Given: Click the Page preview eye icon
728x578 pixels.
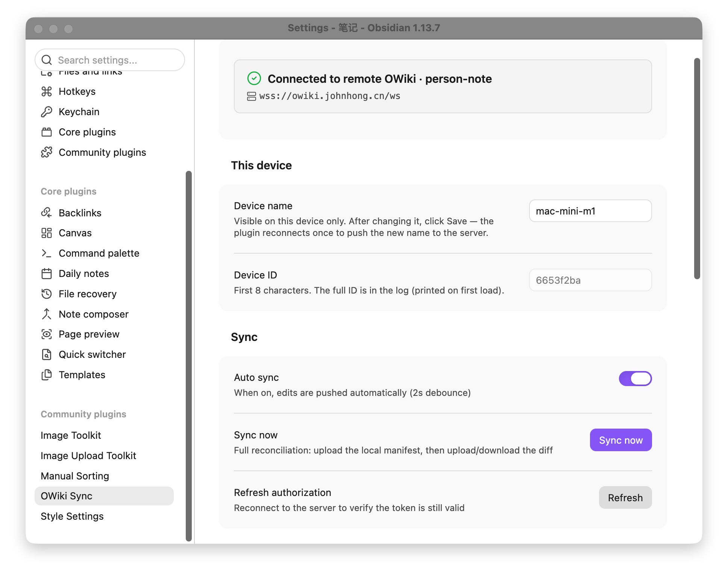Looking at the screenshot, I should (47, 334).
